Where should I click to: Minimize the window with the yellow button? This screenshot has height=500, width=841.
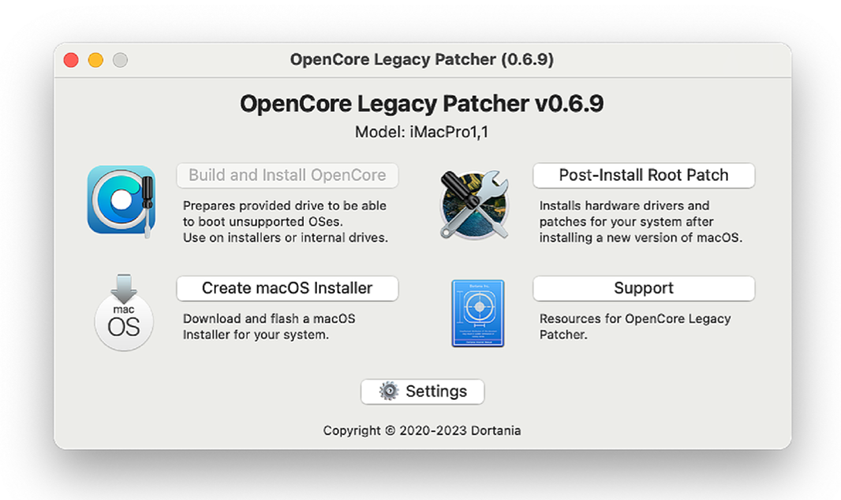point(96,60)
